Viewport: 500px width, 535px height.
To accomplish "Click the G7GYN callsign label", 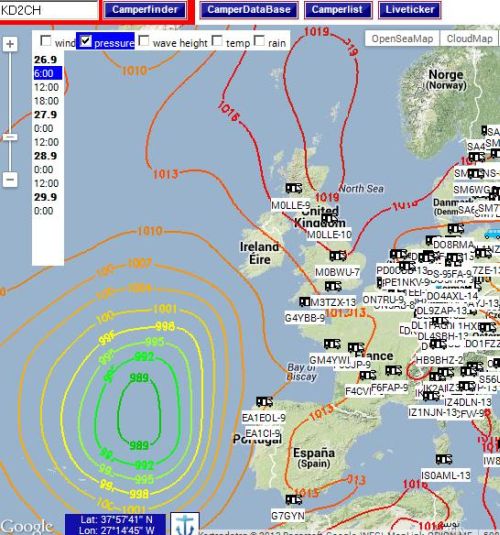I will (x=288, y=516).
